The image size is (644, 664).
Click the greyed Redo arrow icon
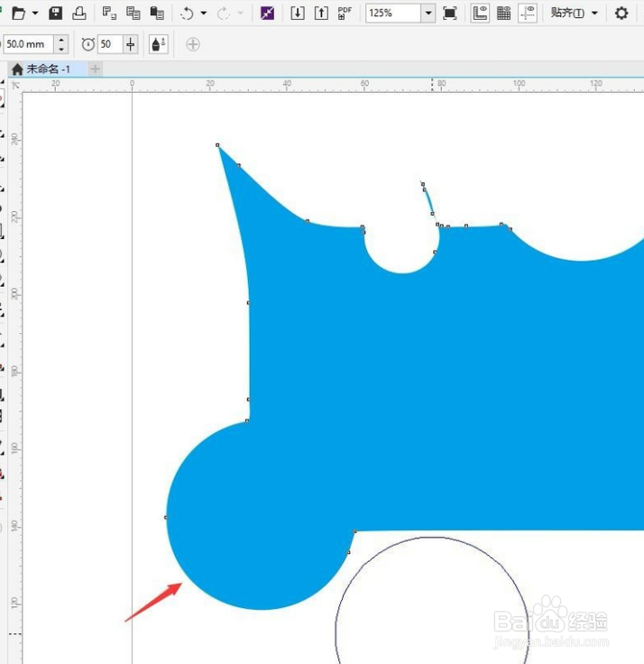point(223,14)
